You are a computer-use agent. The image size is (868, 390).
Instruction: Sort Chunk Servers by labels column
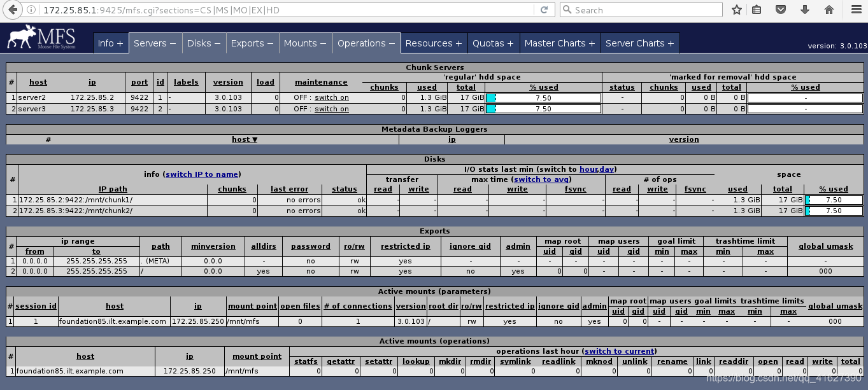pos(186,82)
